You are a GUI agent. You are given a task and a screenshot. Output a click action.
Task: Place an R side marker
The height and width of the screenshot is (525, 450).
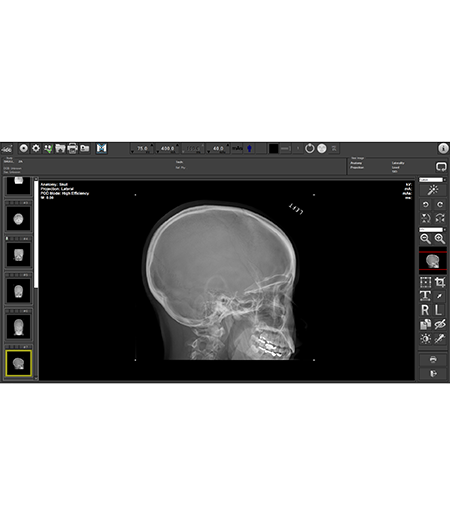click(426, 310)
